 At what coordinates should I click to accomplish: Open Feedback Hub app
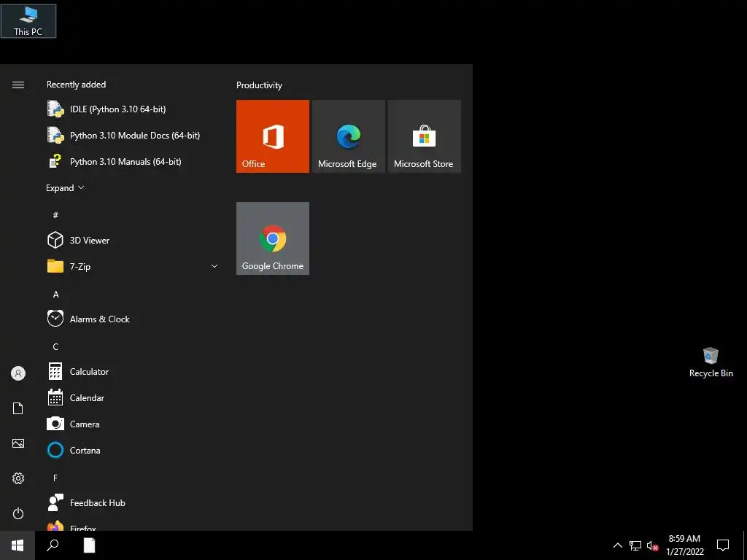click(x=133, y=503)
